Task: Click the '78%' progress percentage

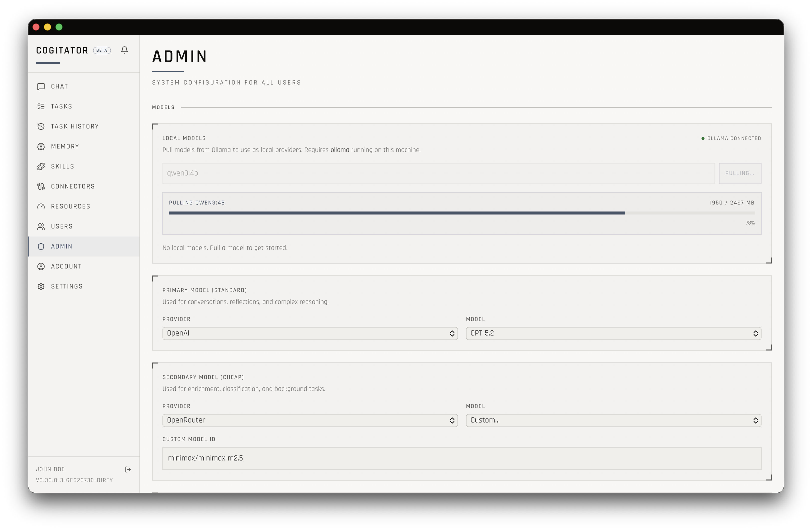Action: (x=750, y=223)
